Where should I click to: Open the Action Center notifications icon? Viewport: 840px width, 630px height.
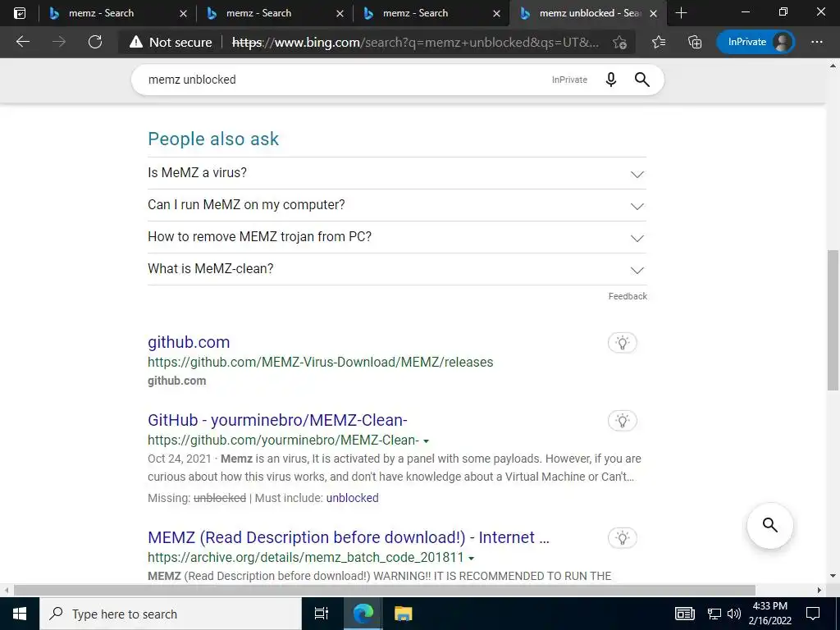pos(813,614)
